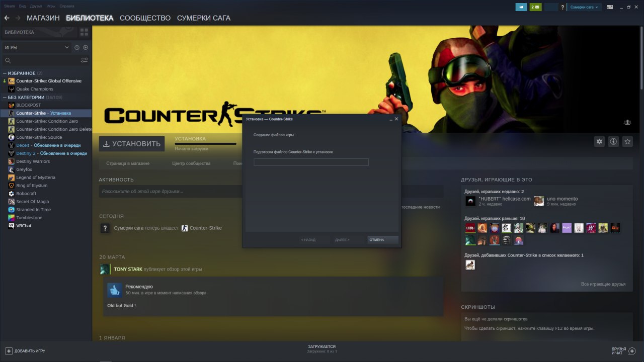Click wishlist friend avatar
Image resolution: width=644 pixels, height=362 pixels.
click(x=470, y=264)
